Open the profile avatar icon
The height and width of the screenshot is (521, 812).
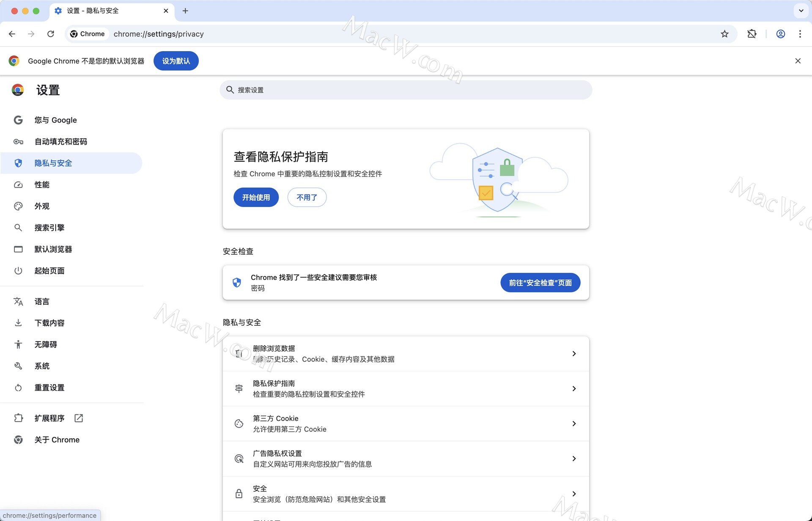click(781, 34)
